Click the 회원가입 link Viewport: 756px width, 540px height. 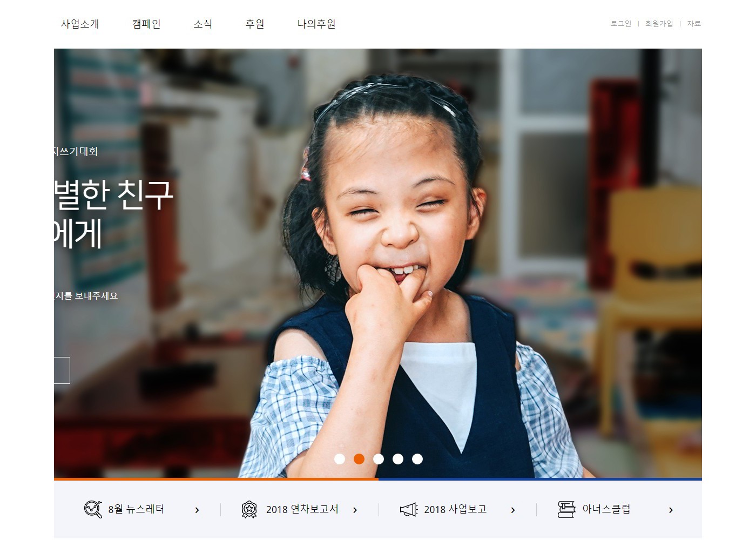click(x=659, y=24)
